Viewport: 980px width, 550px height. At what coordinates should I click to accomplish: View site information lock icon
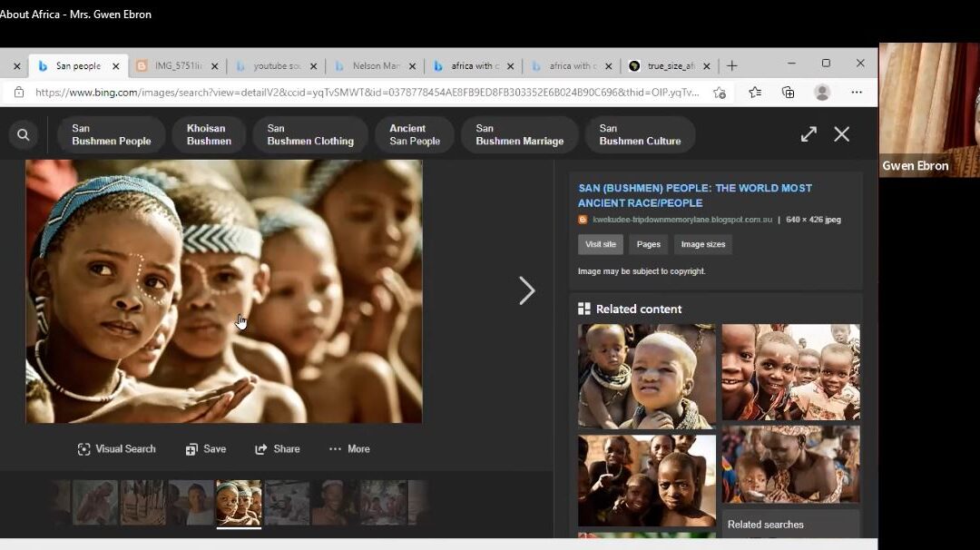pos(19,93)
